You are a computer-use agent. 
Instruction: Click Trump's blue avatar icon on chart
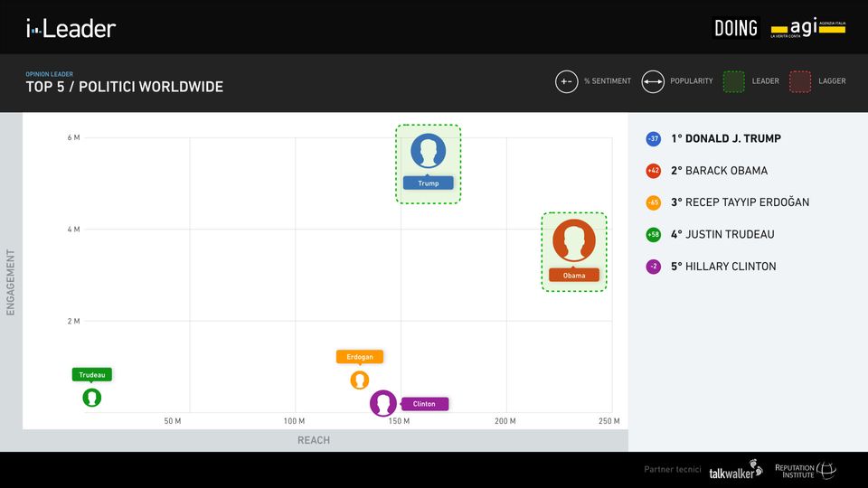pos(428,151)
